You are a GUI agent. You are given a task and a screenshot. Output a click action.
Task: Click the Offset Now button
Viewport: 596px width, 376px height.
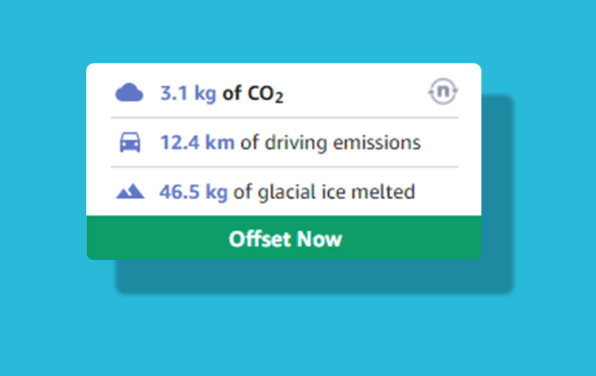tap(284, 238)
